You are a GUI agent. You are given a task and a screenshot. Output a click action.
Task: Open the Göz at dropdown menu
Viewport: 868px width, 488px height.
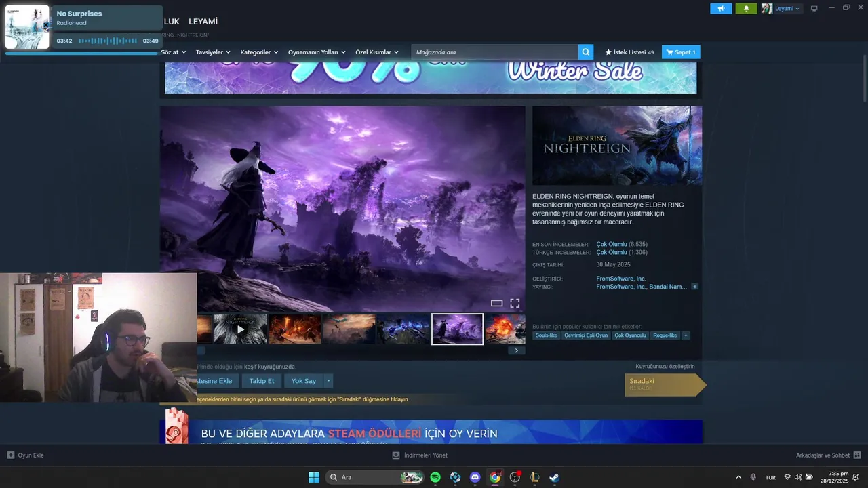pos(173,52)
